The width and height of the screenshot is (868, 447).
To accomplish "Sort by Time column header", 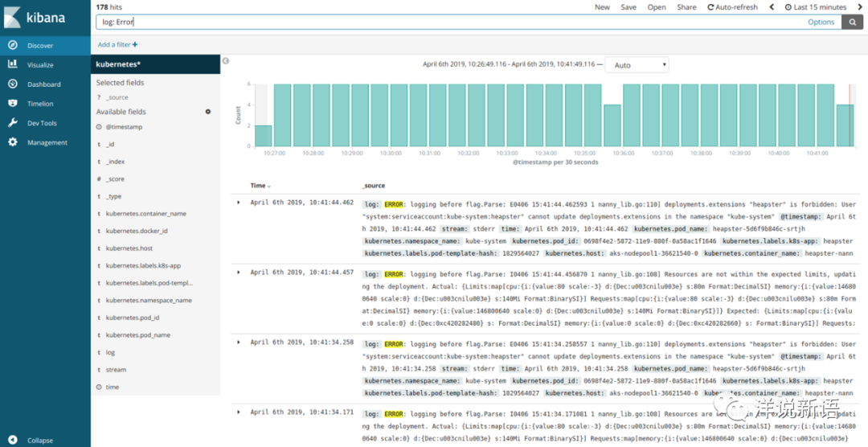I will [x=260, y=186].
